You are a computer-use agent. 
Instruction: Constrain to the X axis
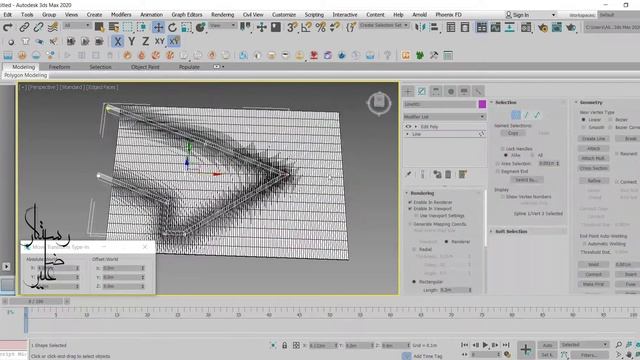118,41
